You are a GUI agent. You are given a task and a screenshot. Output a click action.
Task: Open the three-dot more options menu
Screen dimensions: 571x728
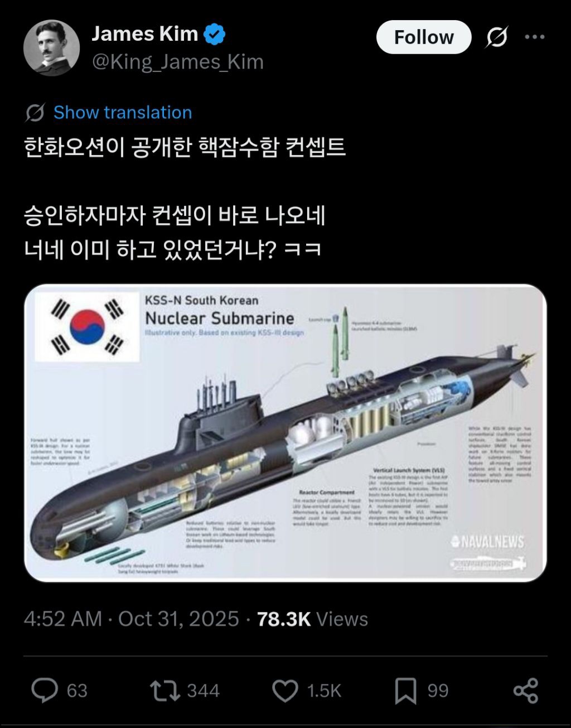point(535,37)
